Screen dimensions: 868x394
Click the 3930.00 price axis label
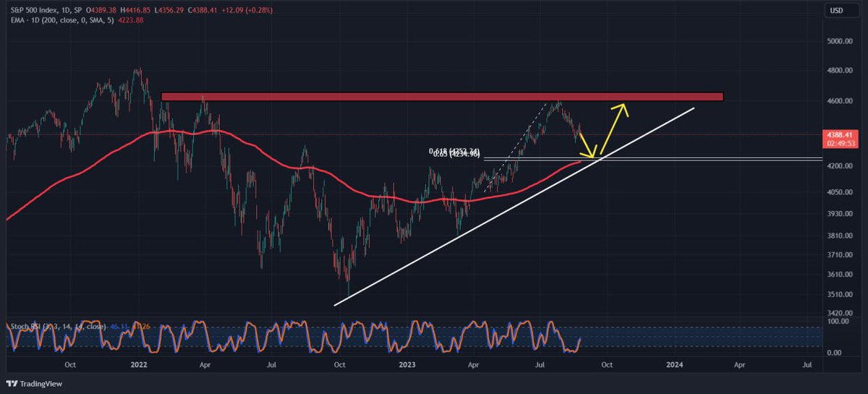point(841,213)
